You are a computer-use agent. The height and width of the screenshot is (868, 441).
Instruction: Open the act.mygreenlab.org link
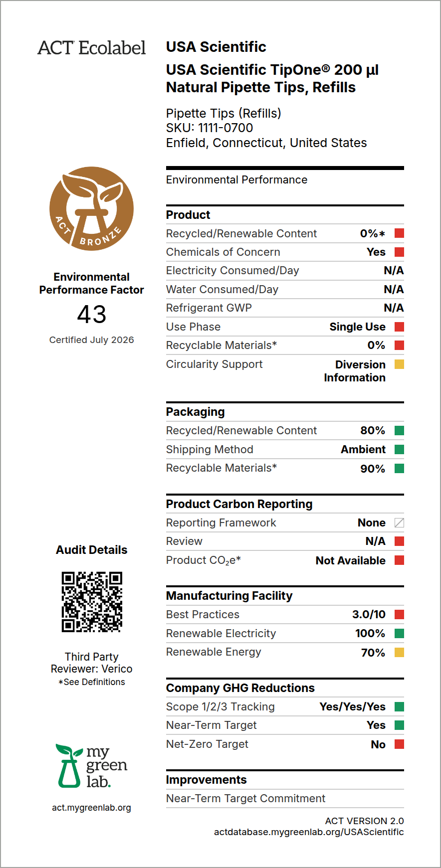click(92, 807)
